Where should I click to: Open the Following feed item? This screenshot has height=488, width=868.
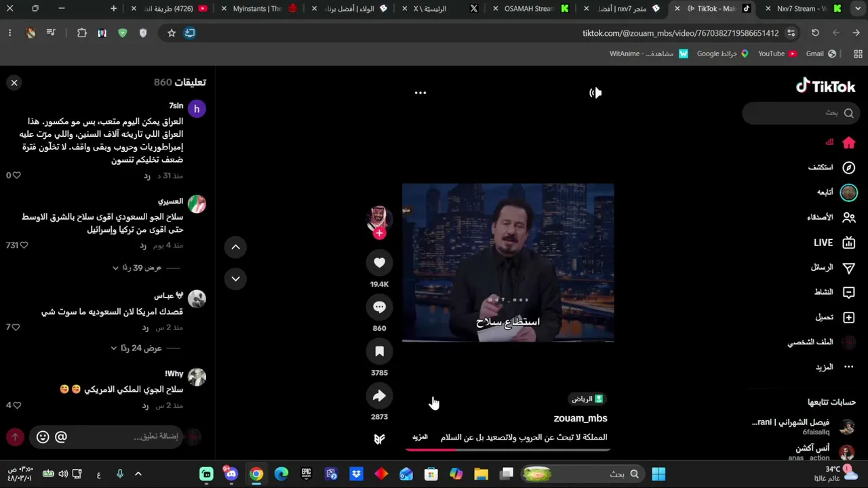coord(837,192)
